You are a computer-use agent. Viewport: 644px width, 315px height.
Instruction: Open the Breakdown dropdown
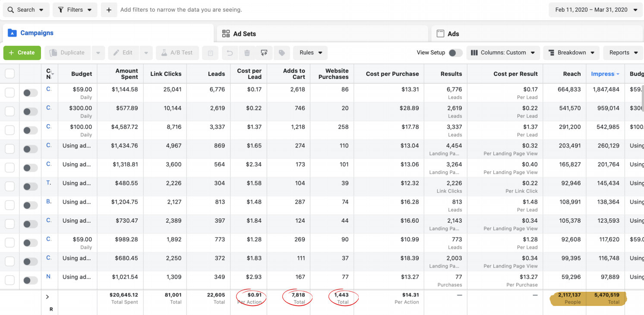click(571, 53)
